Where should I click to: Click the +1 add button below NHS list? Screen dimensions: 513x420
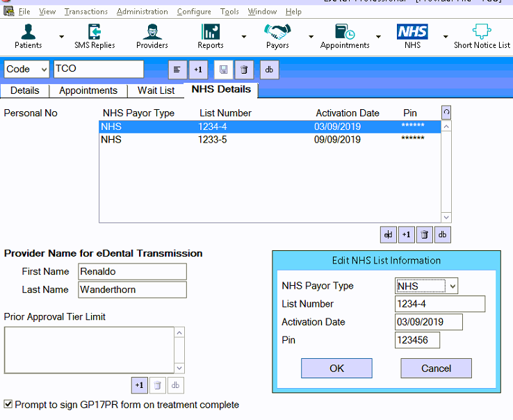click(406, 235)
